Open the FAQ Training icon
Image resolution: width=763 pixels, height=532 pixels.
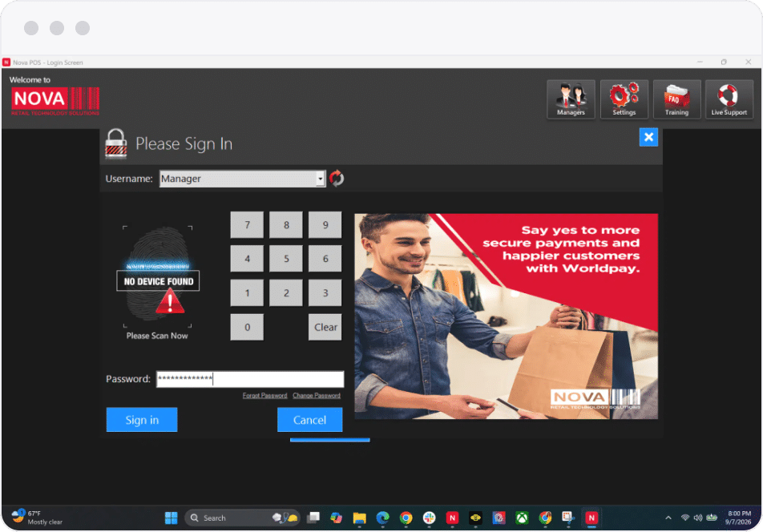pyautogui.click(x=676, y=99)
